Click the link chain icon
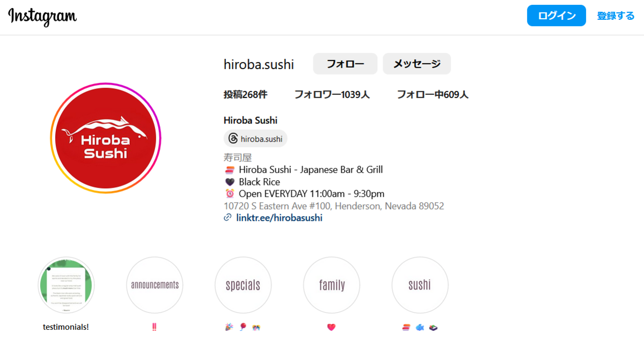644x341 pixels. (228, 218)
